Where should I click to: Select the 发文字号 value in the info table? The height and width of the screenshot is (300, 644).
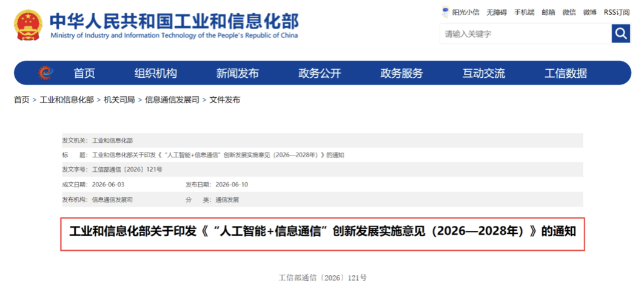pyautogui.click(x=127, y=170)
